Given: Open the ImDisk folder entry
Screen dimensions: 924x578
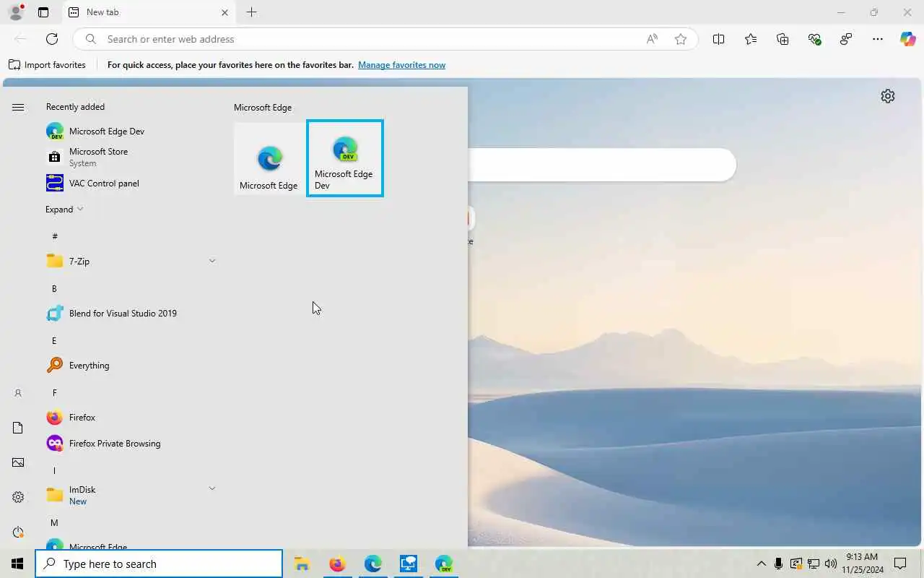Looking at the screenshot, I should click(x=130, y=495).
